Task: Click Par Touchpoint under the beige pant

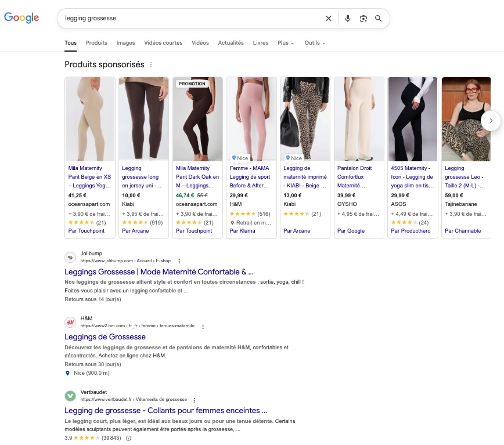Action: [x=87, y=231]
